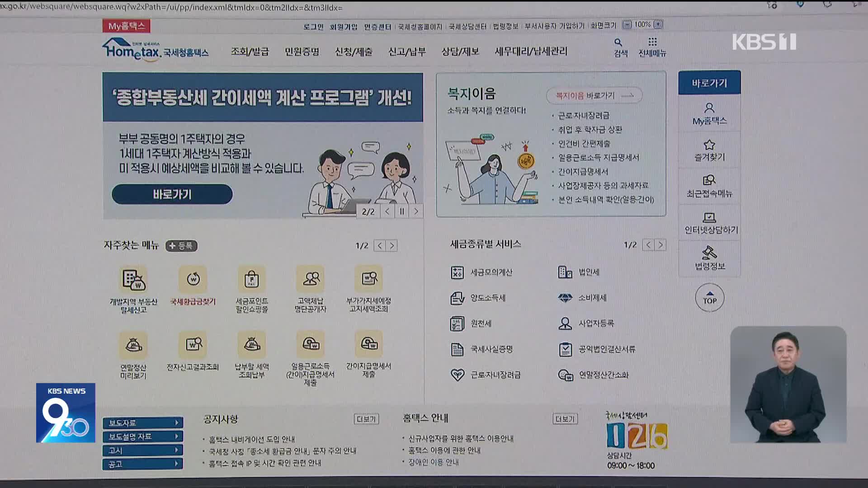
Task: Open 소비제세 service
Action: click(x=583, y=298)
